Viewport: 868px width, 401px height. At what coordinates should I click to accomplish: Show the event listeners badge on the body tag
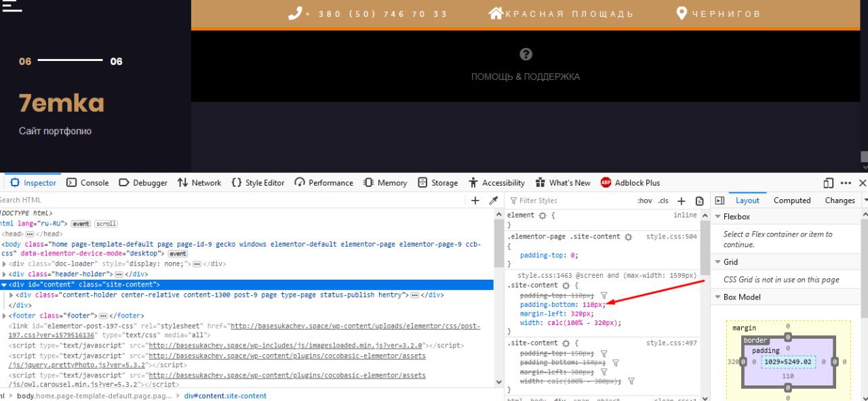coord(178,253)
